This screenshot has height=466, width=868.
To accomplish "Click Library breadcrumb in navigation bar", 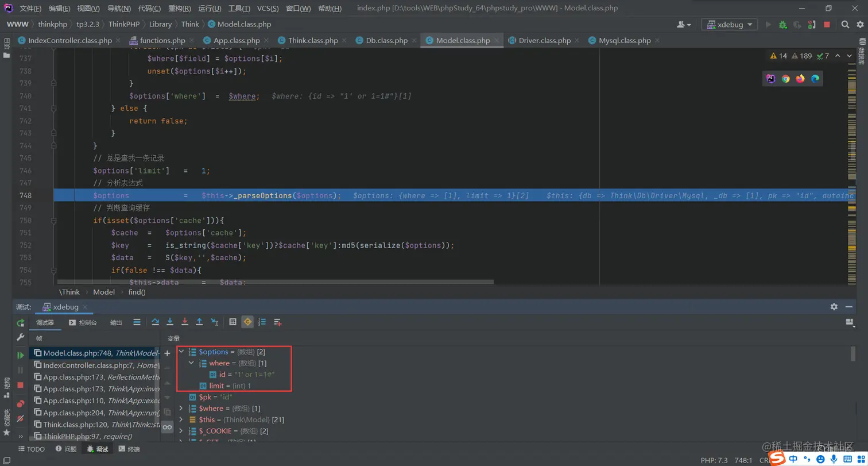I will pyautogui.click(x=160, y=24).
